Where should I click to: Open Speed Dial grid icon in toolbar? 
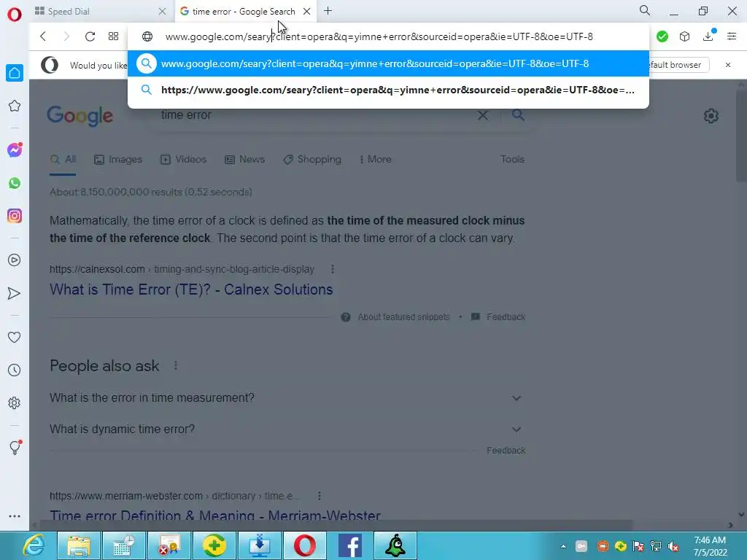tap(113, 36)
